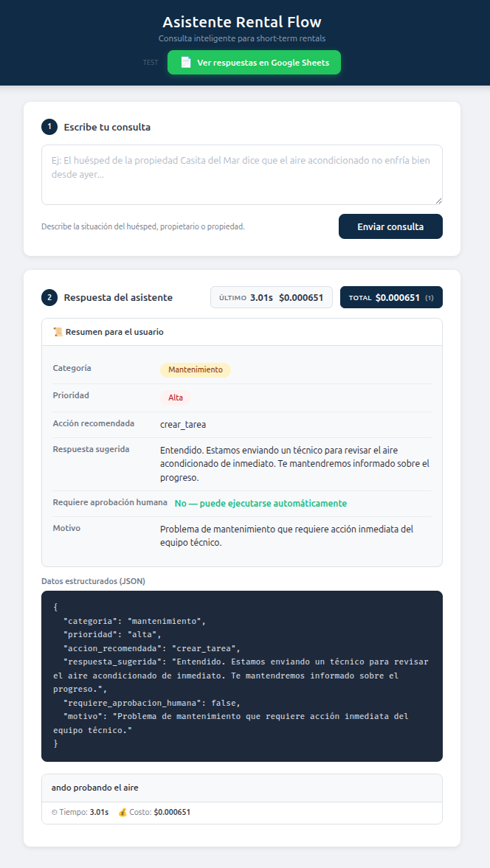Image resolution: width=490 pixels, height=868 pixels.
Task: Click the ÚLTIMO 3.01s $0.000651 pill
Action: click(272, 297)
